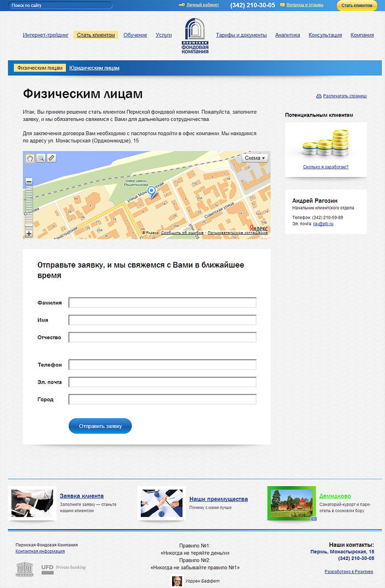Click the Perm Stock Company logo
The image size is (385, 588).
tap(195, 36)
